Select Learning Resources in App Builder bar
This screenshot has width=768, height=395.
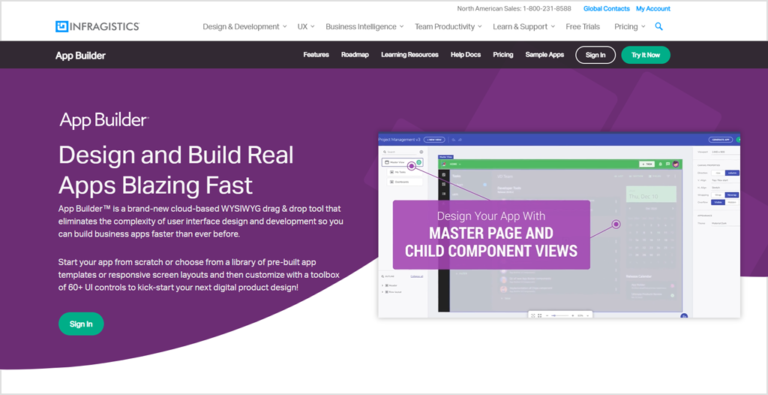(409, 55)
